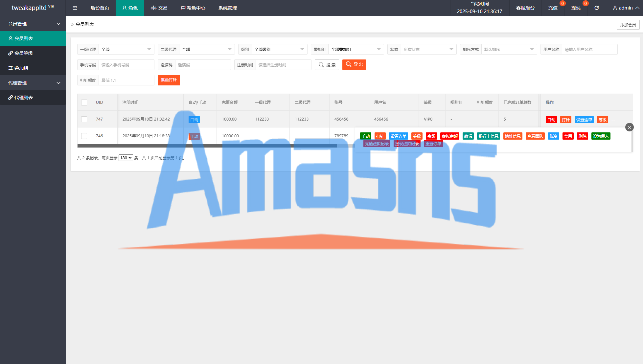Check the checkbox for UID 747
This screenshot has width=643, height=364.
tap(84, 119)
